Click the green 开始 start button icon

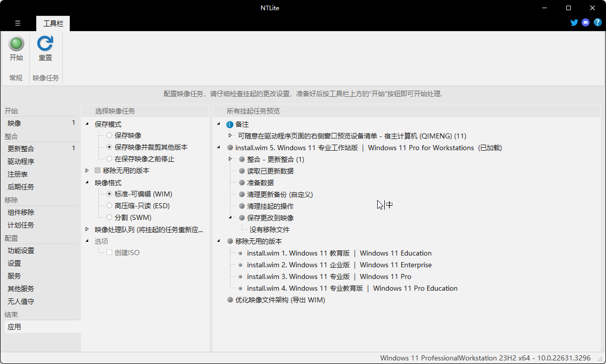16,43
